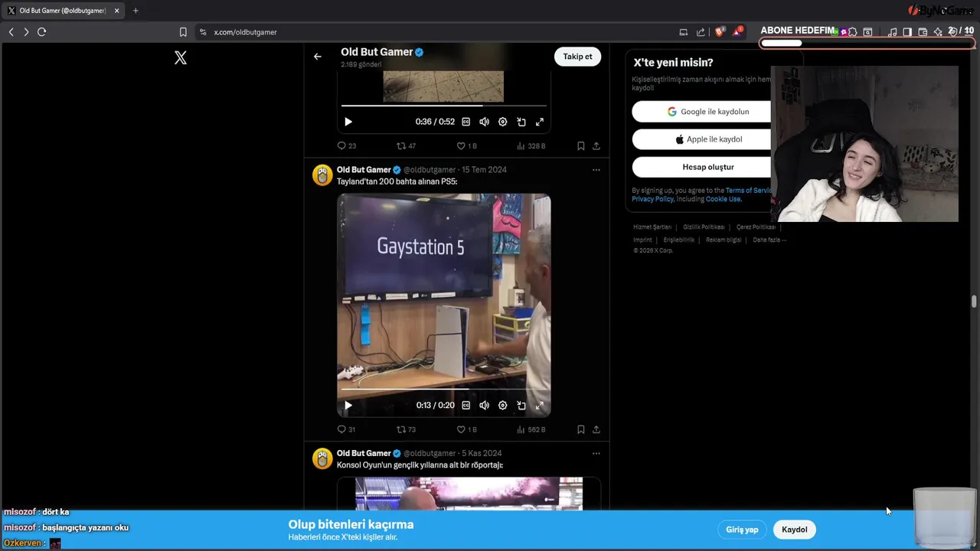View analytics showing 562 B views
The height and width of the screenshot is (551, 980).
531,429
